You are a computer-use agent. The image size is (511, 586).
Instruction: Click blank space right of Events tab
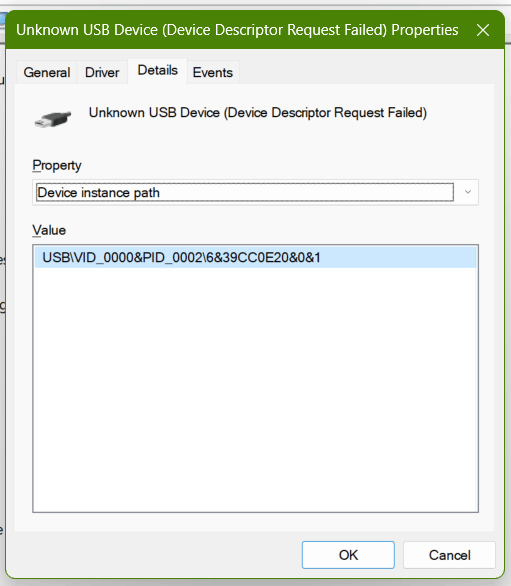[x=366, y=72]
